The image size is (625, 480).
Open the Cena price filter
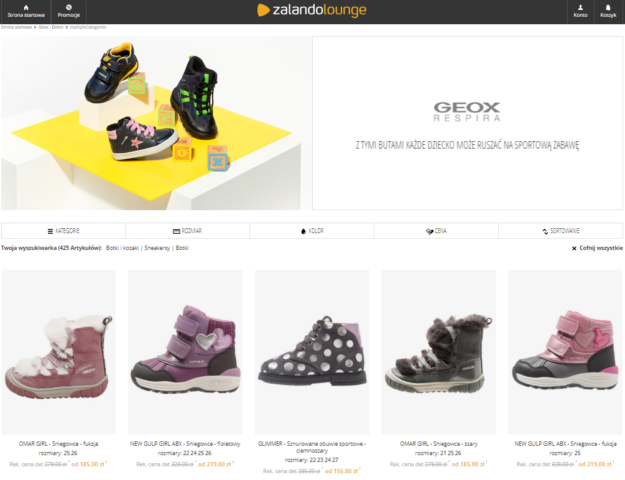(436, 231)
